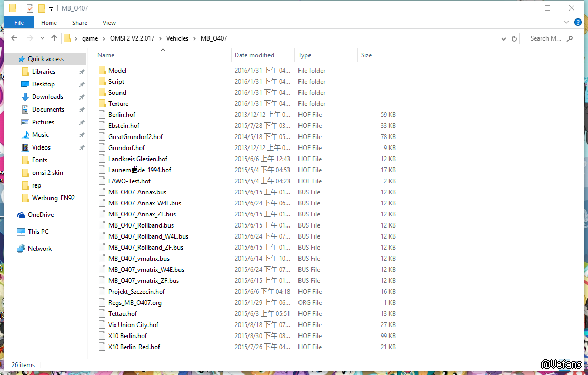Click the Documents icon in sidebar
The height and width of the screenshot is (375, 588).
pyautogui.click(x=25, y=110)
